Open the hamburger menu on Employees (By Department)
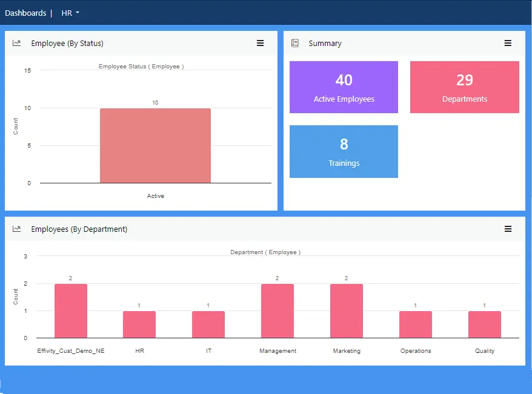 point(508,229)
